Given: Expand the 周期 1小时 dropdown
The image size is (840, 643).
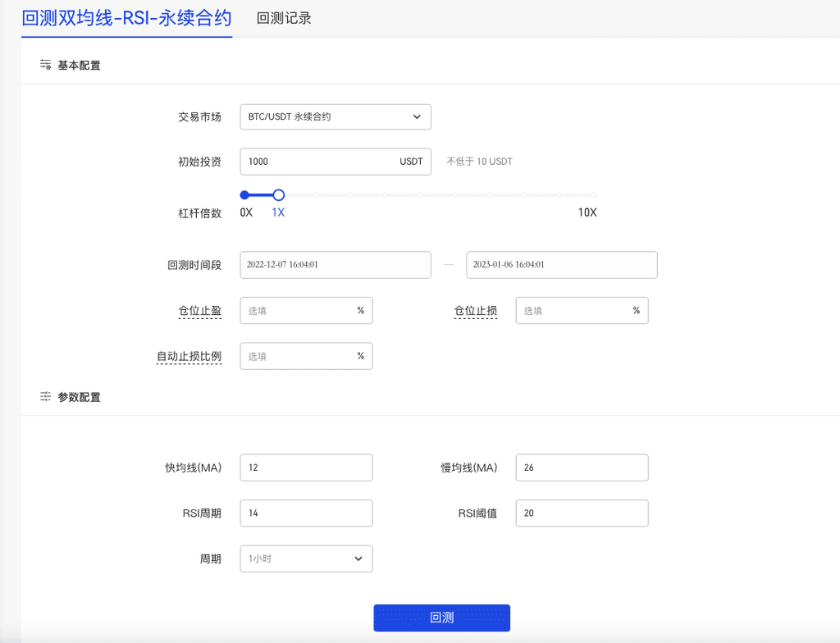Looking at the screenshot, I should (x=306, y=559).
